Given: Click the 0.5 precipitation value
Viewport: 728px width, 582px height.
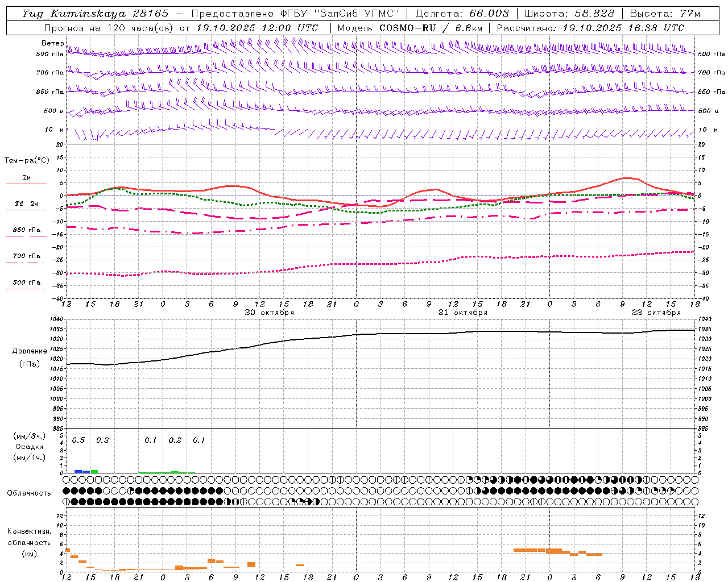Looking at the screenshot, I should (78, 440).
